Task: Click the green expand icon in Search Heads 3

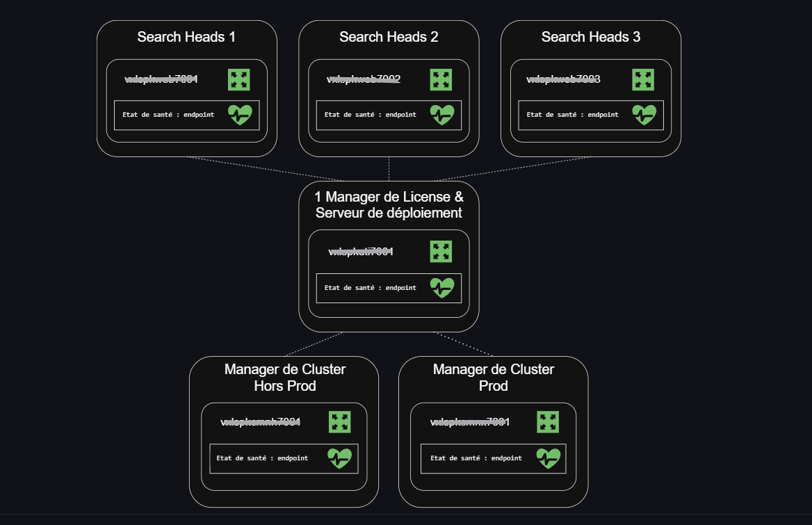Action: (x=642, y=80)
